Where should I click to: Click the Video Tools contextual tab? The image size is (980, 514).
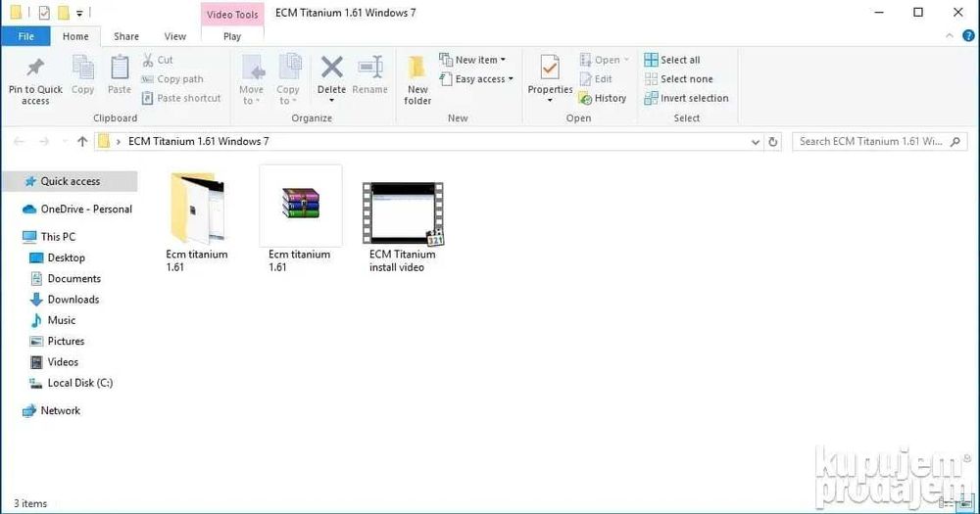[x=232, y=15]
